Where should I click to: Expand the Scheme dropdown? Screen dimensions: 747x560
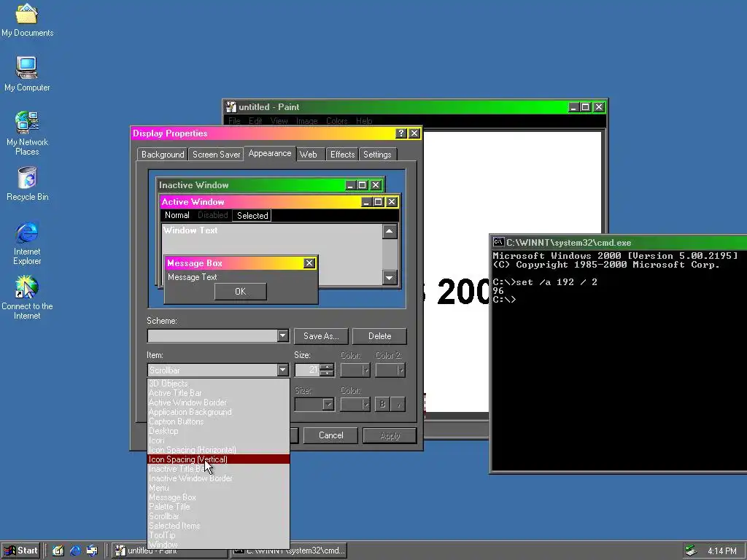pos(282,335)
